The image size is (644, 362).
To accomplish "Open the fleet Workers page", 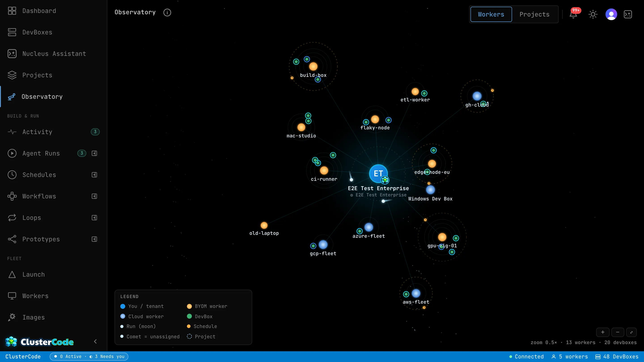I will click(53, 296).
